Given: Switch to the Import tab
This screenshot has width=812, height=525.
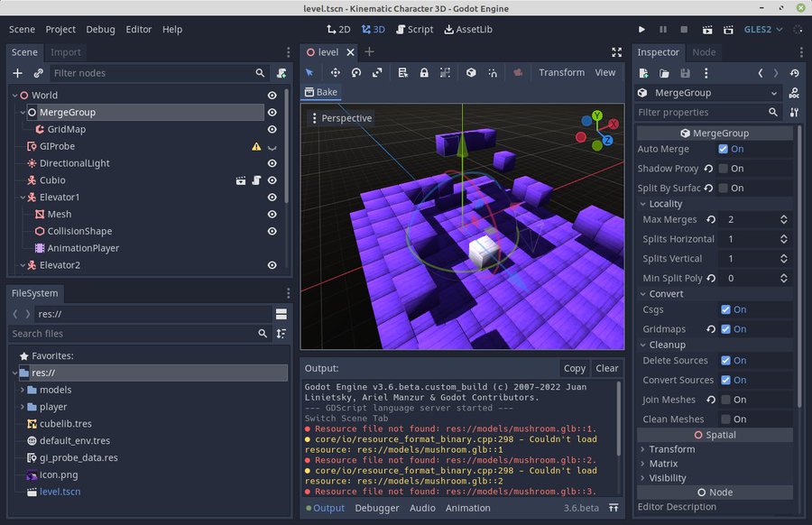Looking at the screenshot, I should point(65,52).
